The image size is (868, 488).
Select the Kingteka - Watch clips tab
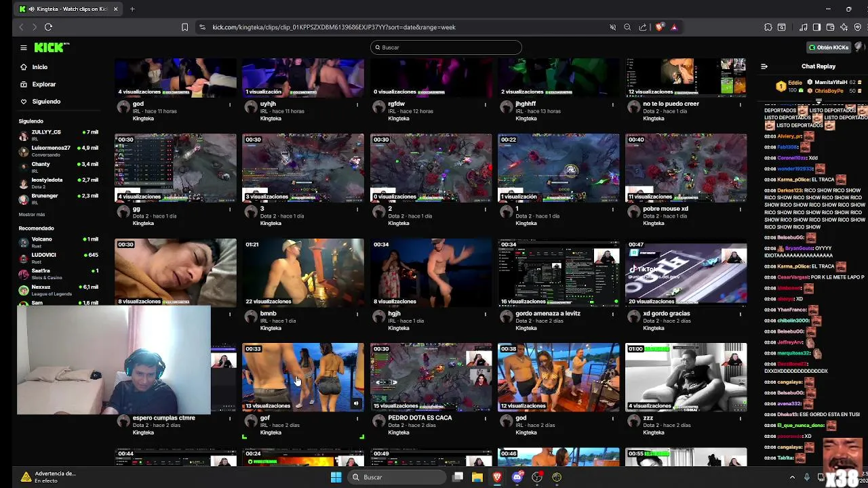coord(68,9)
